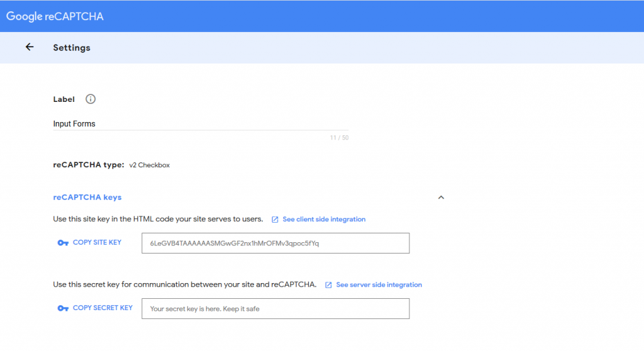Click the 'Use this secret key' instruction text
Screen dimensions: 644x351
[185, 284]
